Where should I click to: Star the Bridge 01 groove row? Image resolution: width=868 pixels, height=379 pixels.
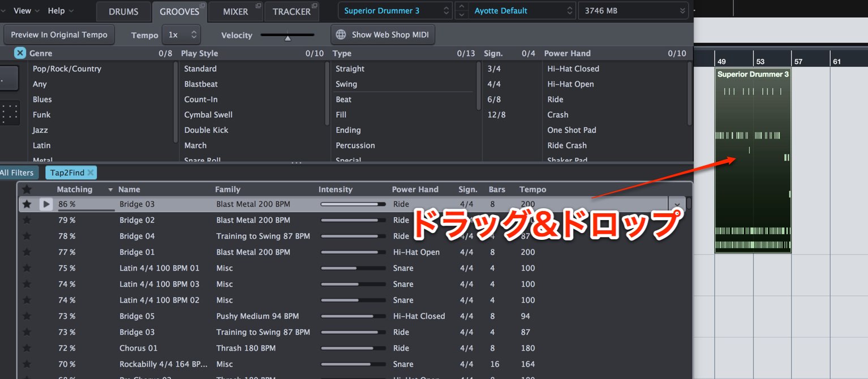27,252
